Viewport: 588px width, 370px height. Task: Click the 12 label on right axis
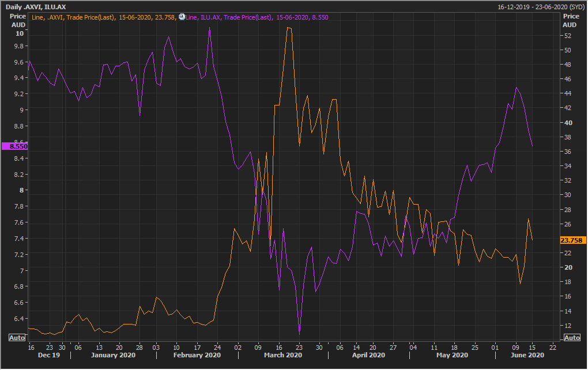(x=568, y=326)
